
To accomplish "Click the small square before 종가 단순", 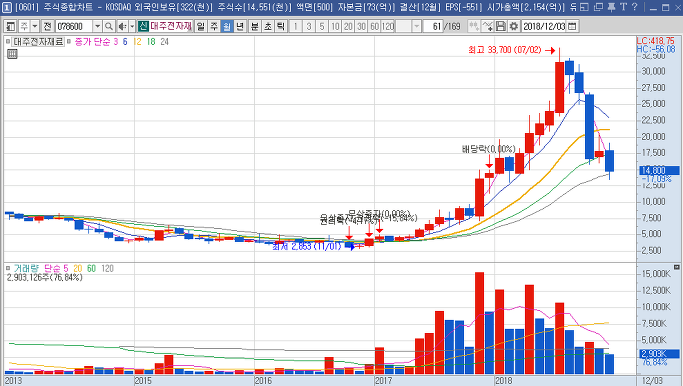I will point(69,42).
